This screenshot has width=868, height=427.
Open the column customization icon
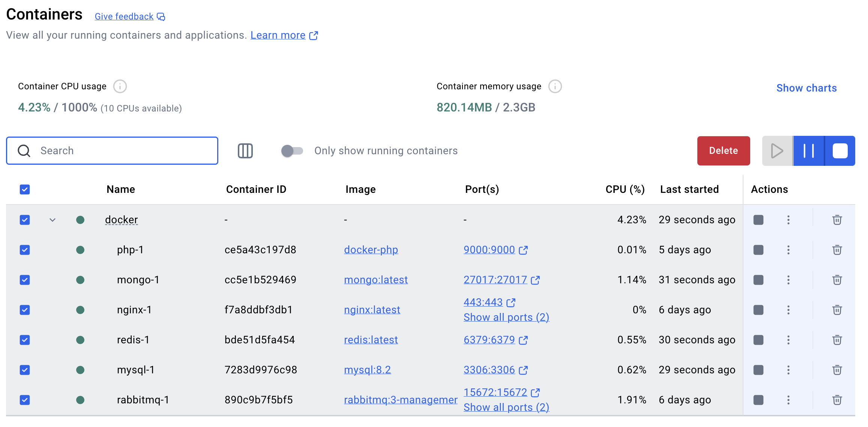click(245, 150)
